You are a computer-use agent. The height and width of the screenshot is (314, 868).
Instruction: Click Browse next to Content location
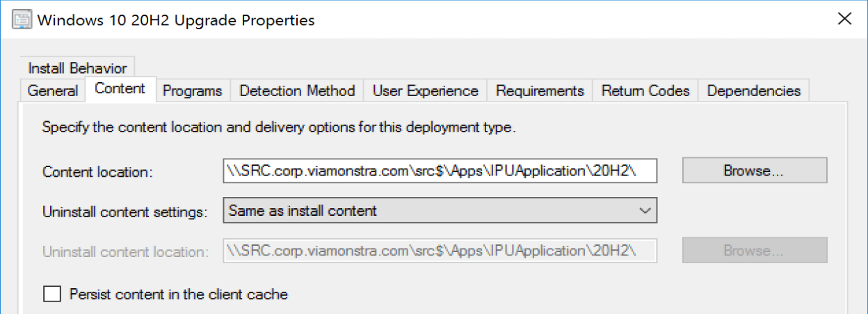tap(754, 170)
